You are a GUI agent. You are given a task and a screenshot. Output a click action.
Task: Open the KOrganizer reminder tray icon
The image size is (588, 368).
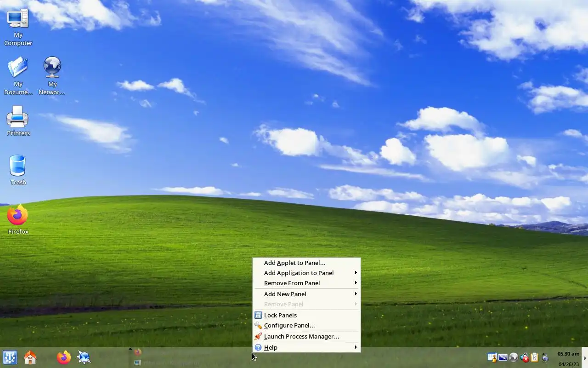[492, 357]
